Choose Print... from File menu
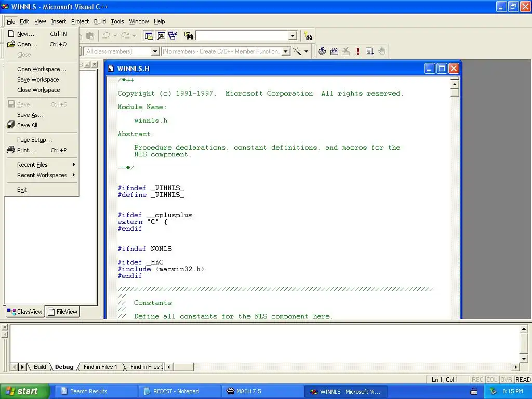The width and height of the screenshot is (532, 399). 42,150
